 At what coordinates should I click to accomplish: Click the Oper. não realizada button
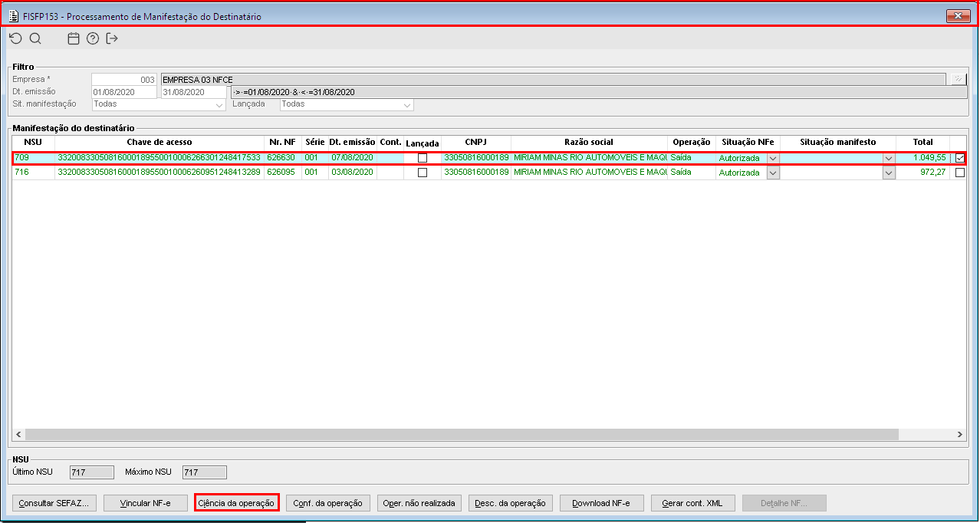point(419,503)
